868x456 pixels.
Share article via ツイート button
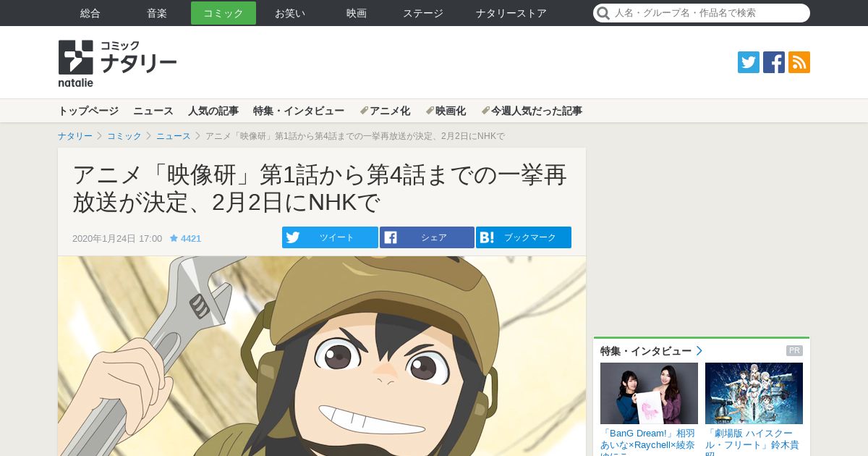[x=330, y=237]
